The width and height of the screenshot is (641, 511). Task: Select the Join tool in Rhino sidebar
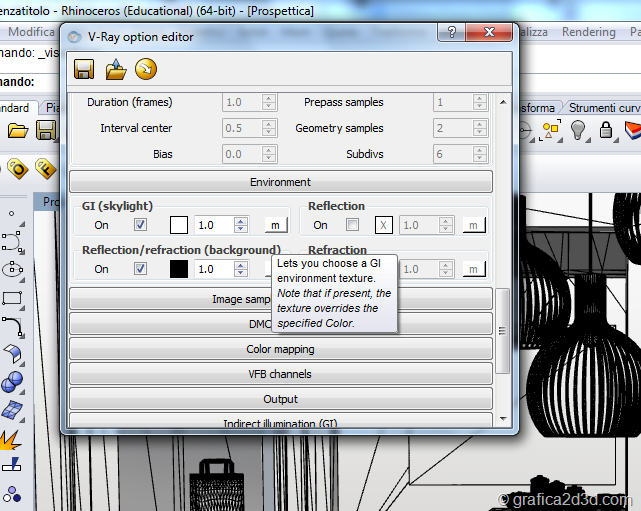pos(11,465)
